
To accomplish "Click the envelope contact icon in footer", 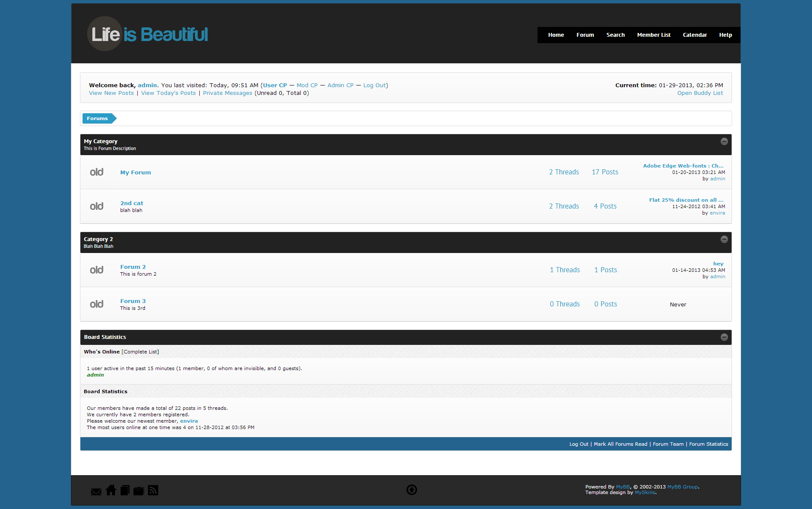I will (x=96, y=491).
